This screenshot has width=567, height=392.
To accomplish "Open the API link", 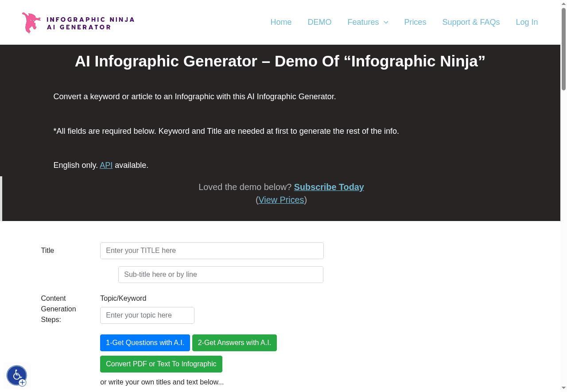I will [106, 165].
